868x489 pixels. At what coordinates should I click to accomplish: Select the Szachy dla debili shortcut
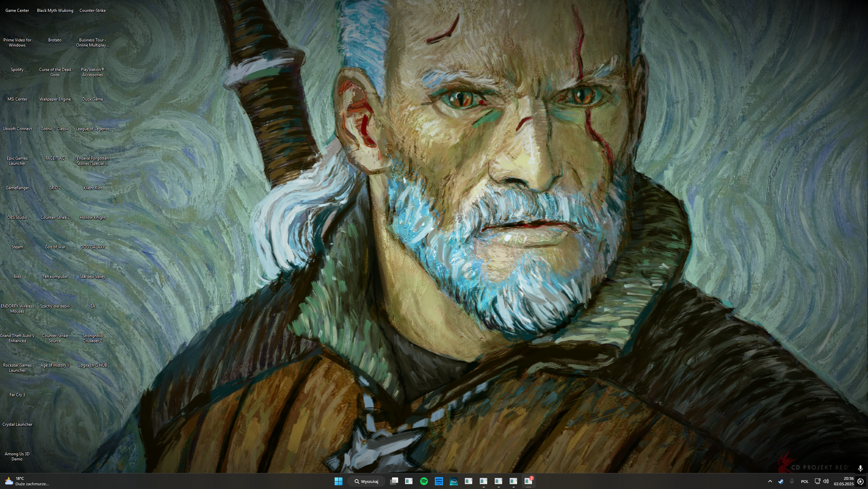(55, 306)
